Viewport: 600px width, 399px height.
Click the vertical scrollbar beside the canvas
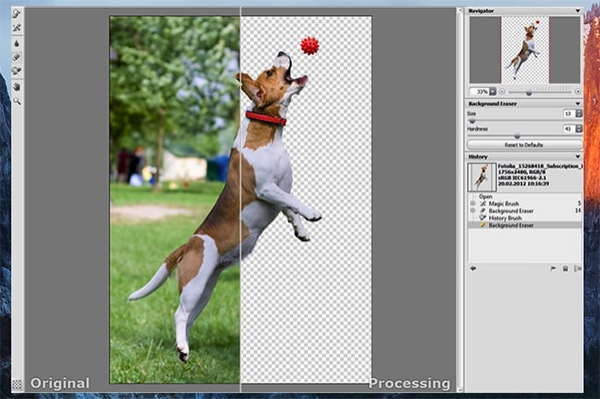pyautogui.click(x=460, y=199)
